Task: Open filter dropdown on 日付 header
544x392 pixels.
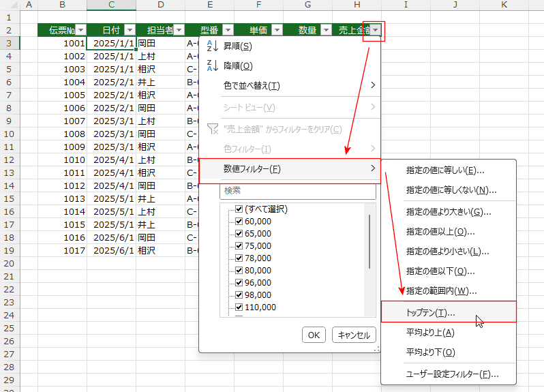Action: (x=130, y=30)
